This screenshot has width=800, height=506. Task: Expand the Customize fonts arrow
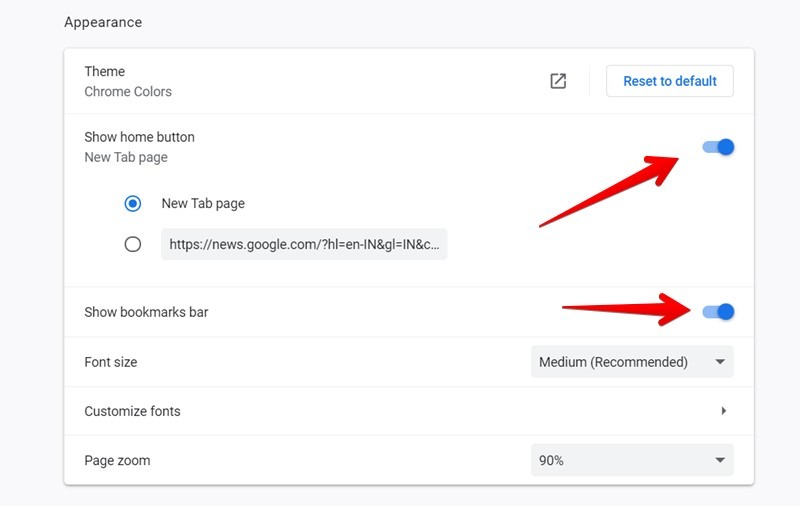click(723, 411)
